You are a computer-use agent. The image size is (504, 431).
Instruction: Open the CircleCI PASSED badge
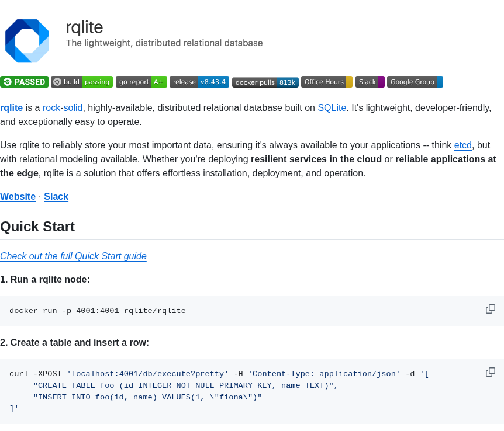point(24,82)
